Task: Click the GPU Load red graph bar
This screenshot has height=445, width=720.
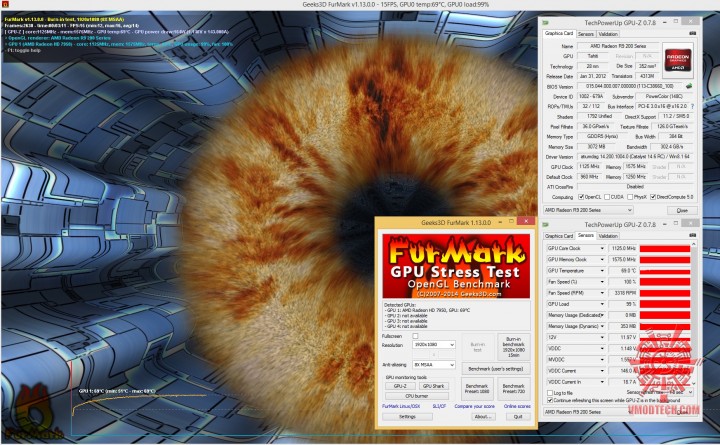Action: (664, 304)
